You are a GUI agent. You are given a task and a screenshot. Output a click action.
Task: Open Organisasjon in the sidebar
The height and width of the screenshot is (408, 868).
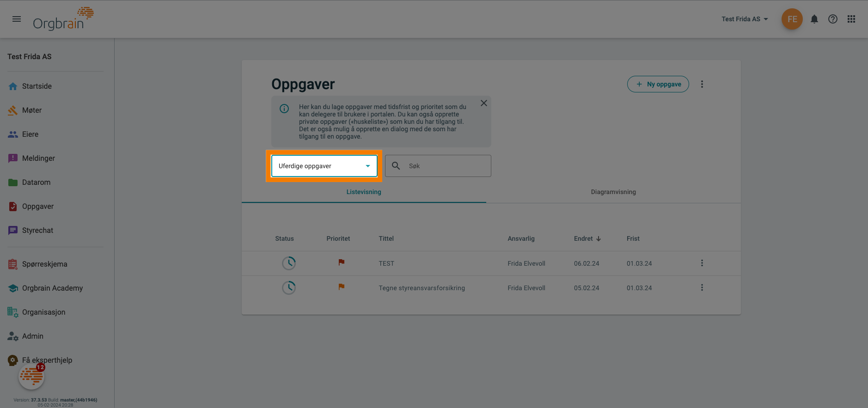pos(43,312)
